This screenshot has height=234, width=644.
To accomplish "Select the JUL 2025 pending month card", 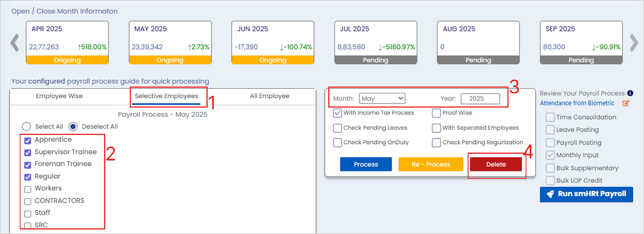I will pyautogui.click(x=375, y=42).
